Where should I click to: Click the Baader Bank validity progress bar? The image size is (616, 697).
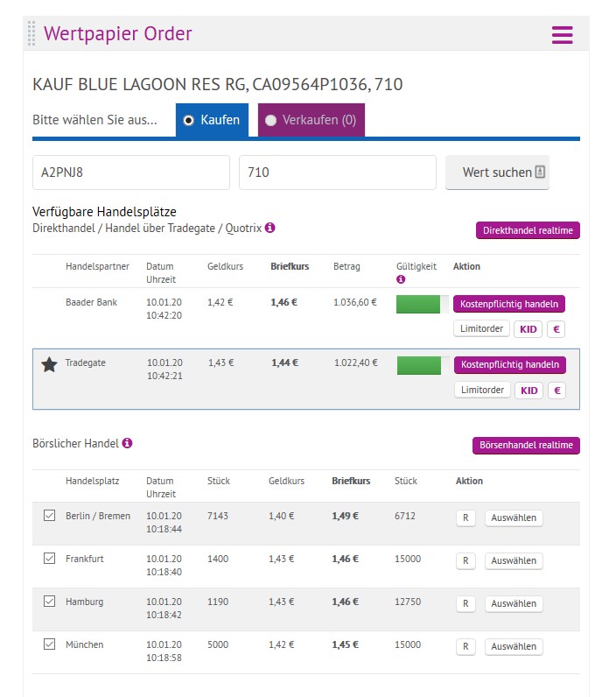(x=418, y=304)
